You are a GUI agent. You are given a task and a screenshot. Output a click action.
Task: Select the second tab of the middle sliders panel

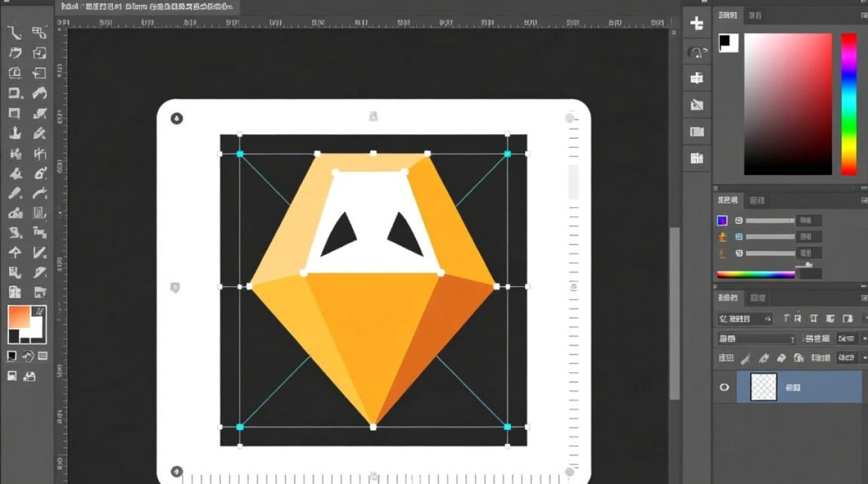click(757, 201)
